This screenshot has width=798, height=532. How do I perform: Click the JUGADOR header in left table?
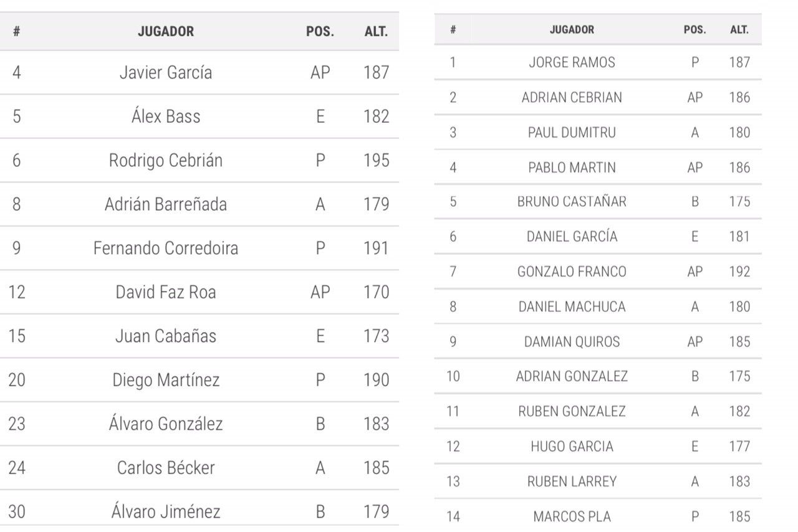[x=166, y=32]
